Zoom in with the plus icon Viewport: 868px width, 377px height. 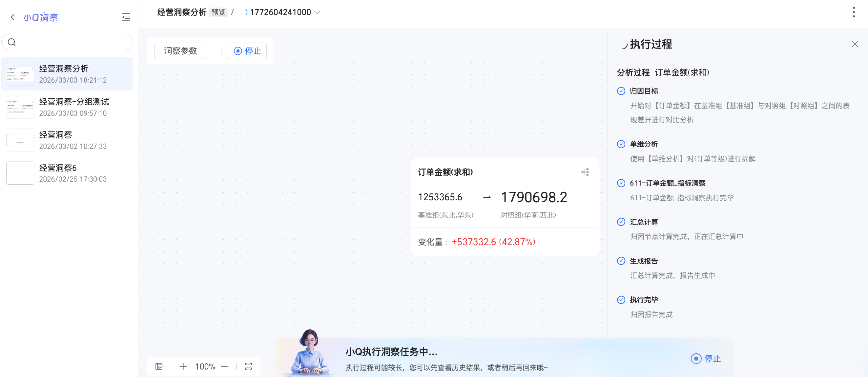point(183,366)
